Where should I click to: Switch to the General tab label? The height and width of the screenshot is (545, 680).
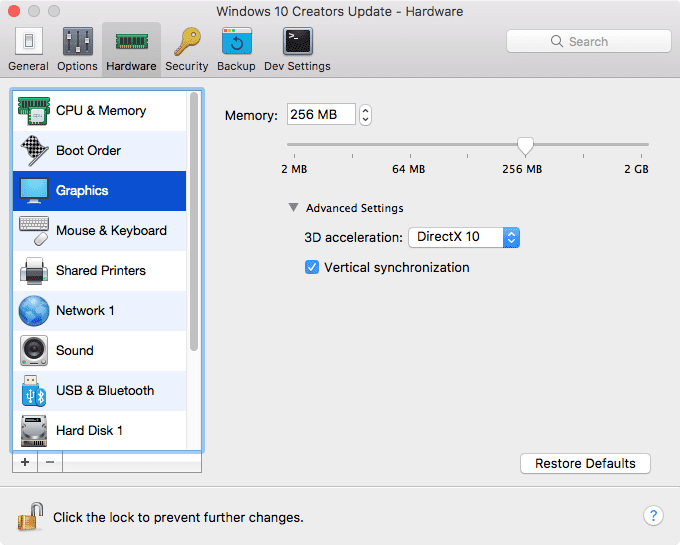[29, 66]
